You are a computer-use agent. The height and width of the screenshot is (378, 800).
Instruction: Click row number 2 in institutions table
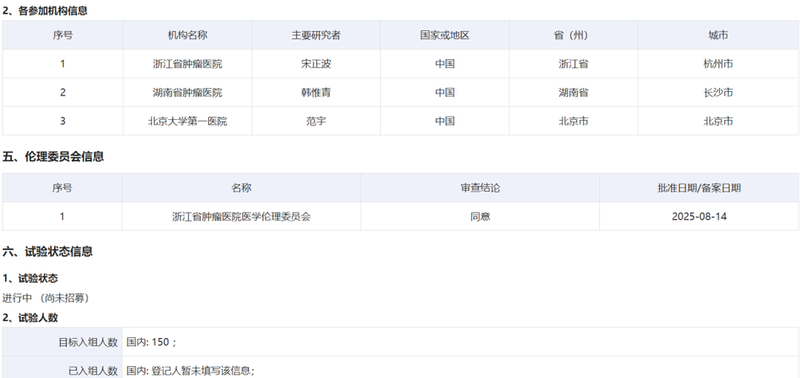point(62,93)
